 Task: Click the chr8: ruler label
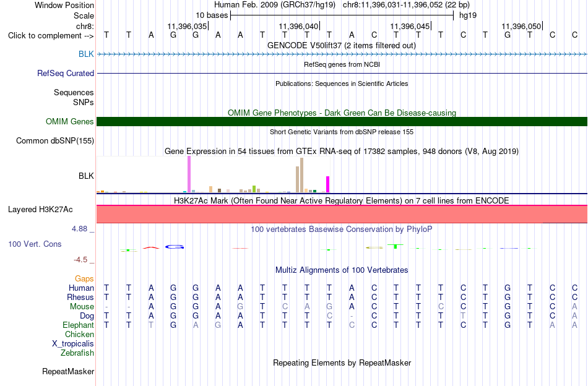85,26
